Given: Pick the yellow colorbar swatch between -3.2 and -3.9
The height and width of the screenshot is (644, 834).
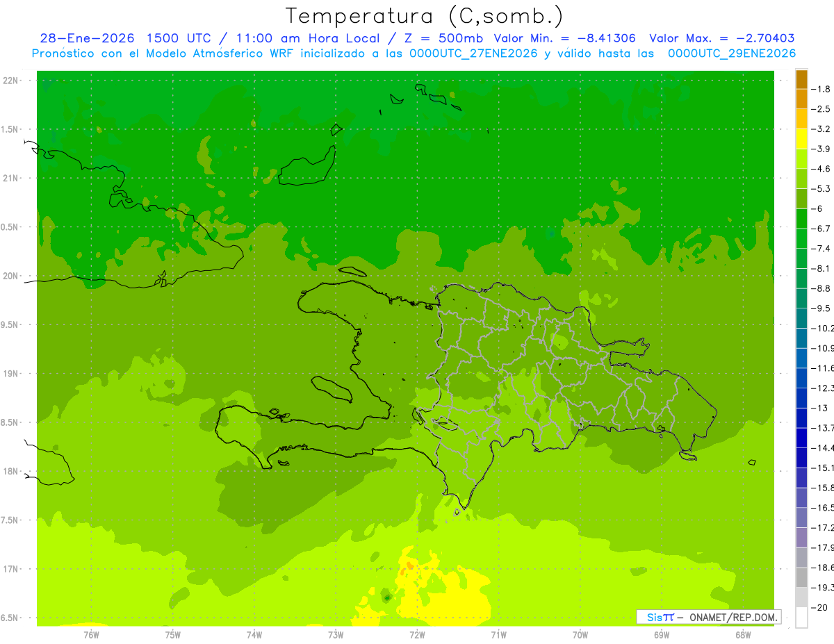Looking at the screenshot, I should pyautogui.click(x=801, y=139).
